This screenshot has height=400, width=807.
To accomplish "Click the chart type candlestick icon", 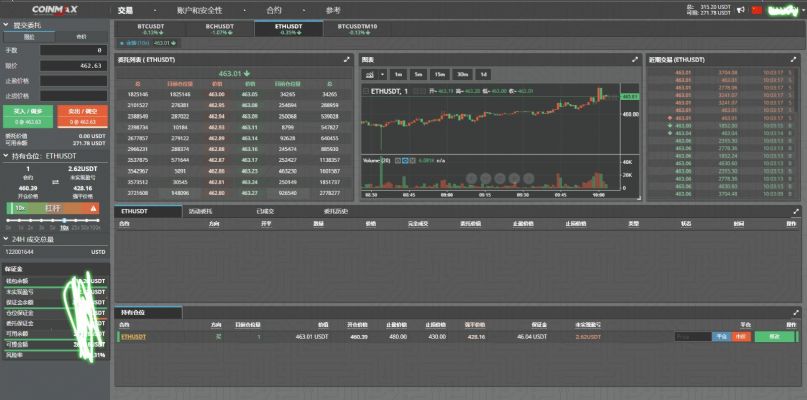I will (x=369, y=74).
